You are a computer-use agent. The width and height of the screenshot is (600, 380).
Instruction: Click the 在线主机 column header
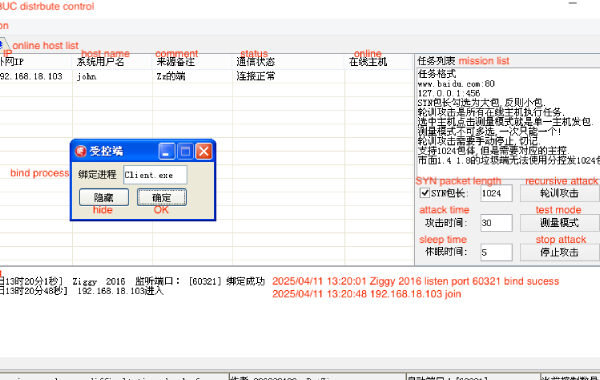[379, 62]
